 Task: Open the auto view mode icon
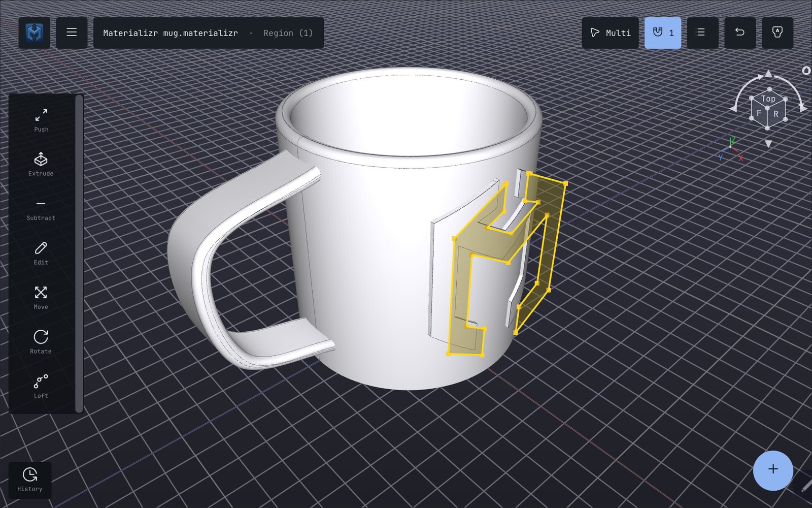click(x=777, y=33)
